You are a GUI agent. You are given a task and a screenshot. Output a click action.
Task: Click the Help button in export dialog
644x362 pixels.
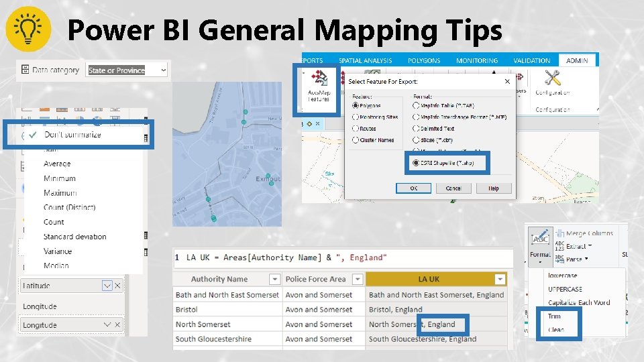[494, 188]
